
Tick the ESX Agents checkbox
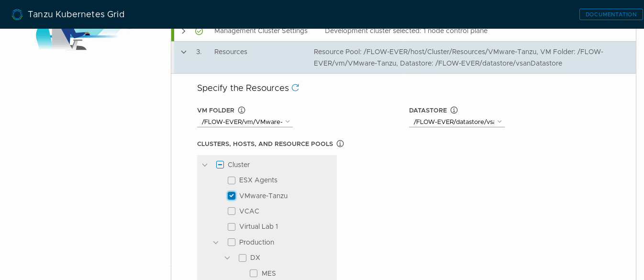point(232,180)
